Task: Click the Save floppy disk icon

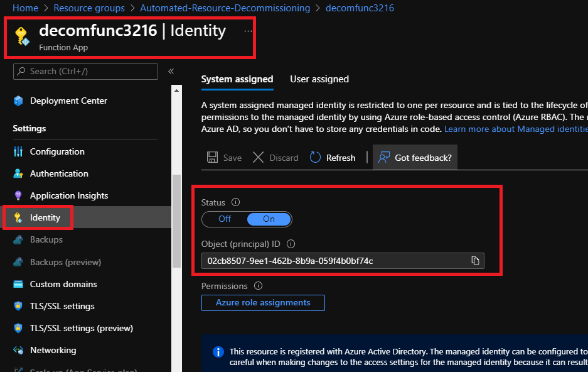Action: (212, 157)
